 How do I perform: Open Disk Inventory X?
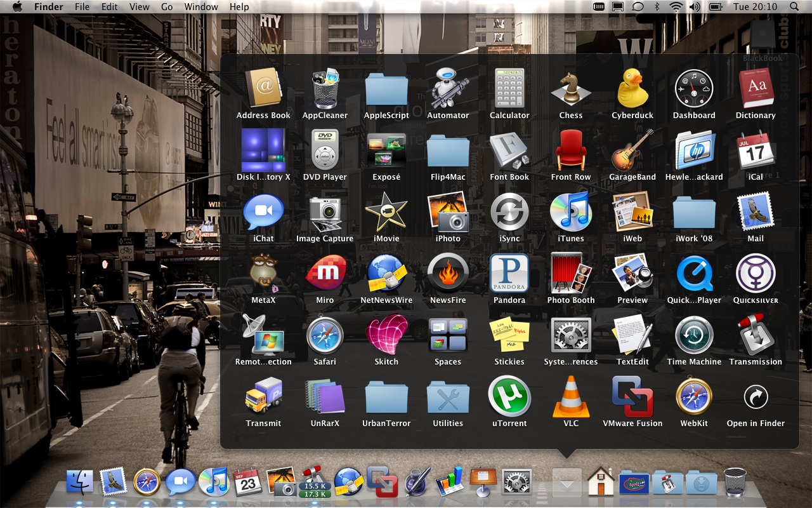click(x=263, y=149)
